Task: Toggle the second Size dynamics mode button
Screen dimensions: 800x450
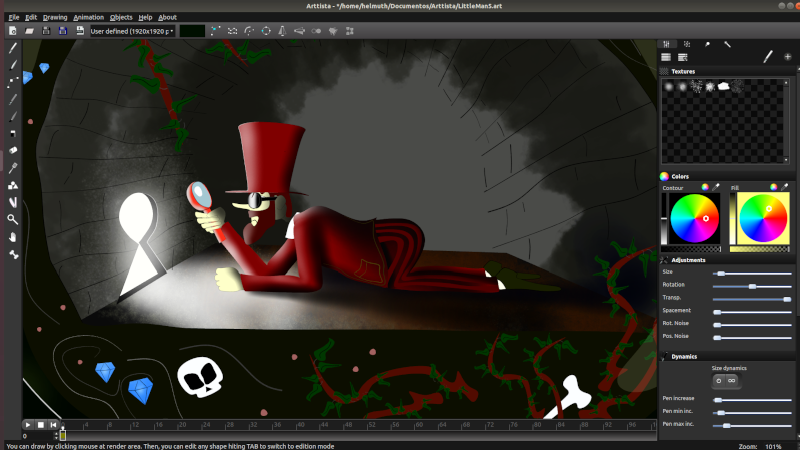Action: click(731, 380)
